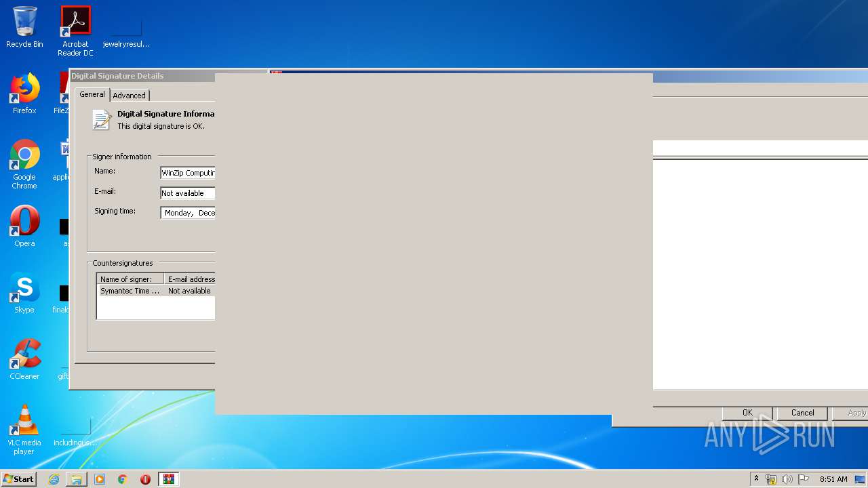Open Windows Explorer from the taskbar
The width and height of the screenshot is (868, 488).
[x=77, y=479]
